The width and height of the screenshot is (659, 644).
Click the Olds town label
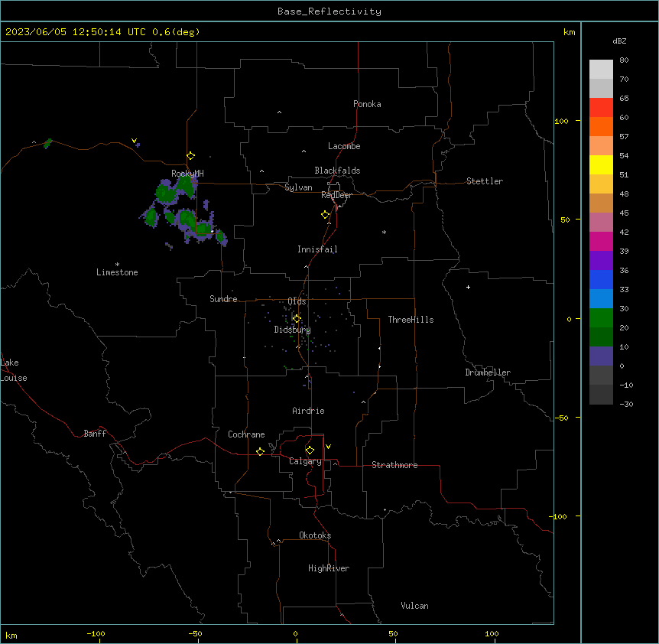click(x=297, y=301)
